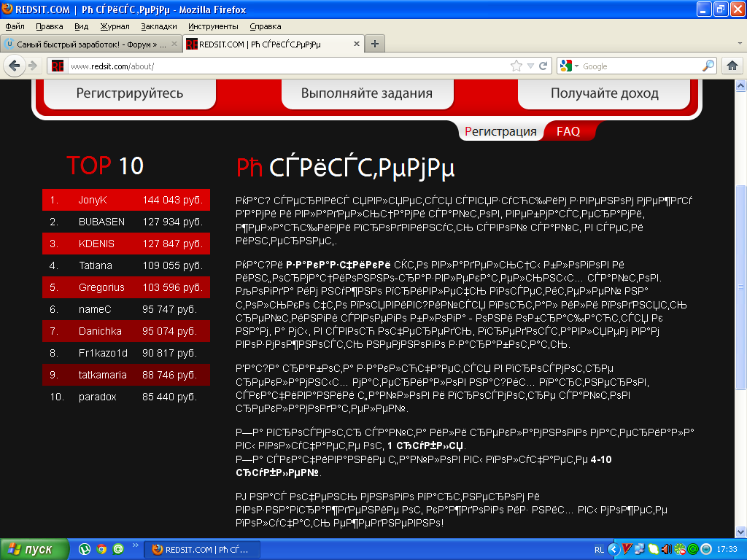Open the FAQ page tab
The image size is (747, 560).
point(568,131)
